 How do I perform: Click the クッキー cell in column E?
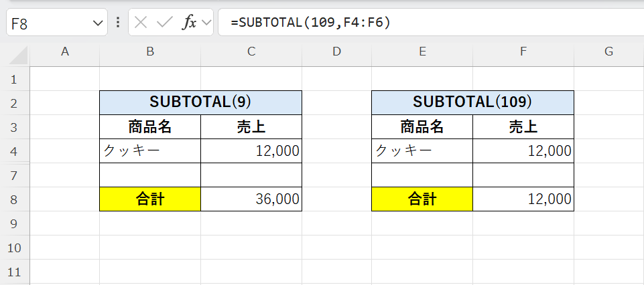(422, 151)
